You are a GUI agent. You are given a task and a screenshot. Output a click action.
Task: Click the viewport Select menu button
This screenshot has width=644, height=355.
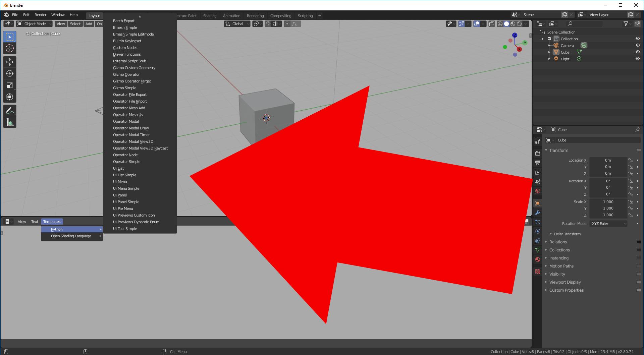pos(75,24)
